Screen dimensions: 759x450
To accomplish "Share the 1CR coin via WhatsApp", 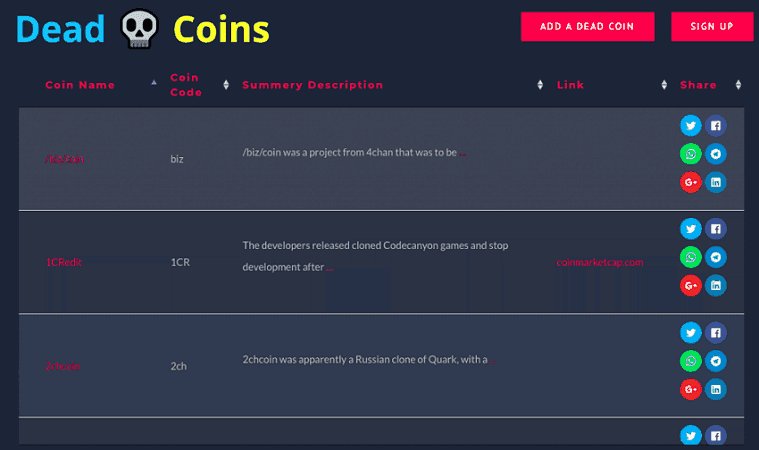I will tap(690, 257).
